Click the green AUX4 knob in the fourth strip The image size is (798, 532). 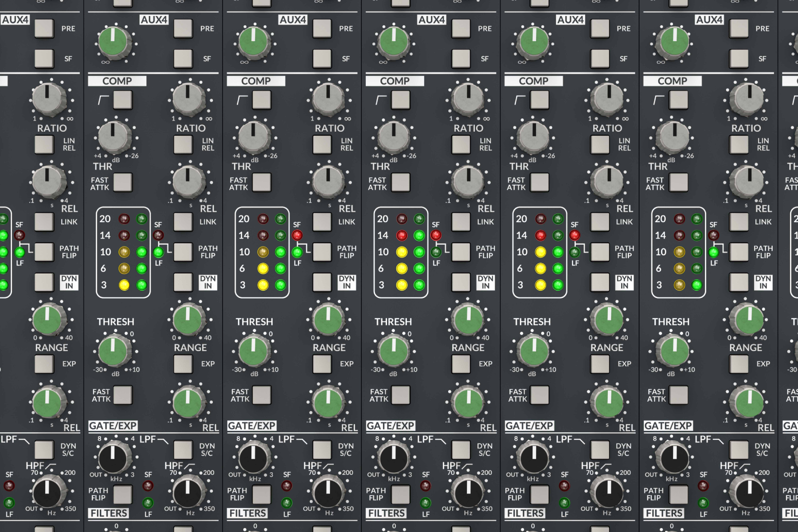click(534, 42)
